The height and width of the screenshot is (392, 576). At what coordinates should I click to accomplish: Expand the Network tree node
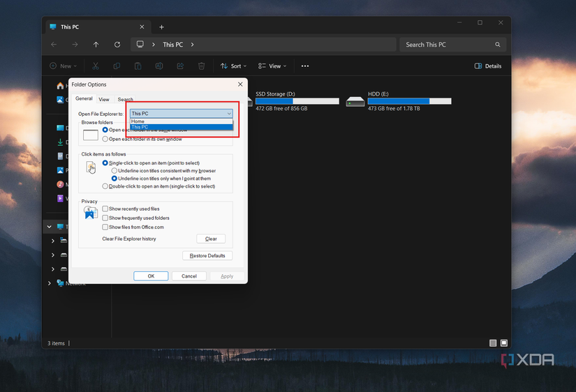coord(50,283)
